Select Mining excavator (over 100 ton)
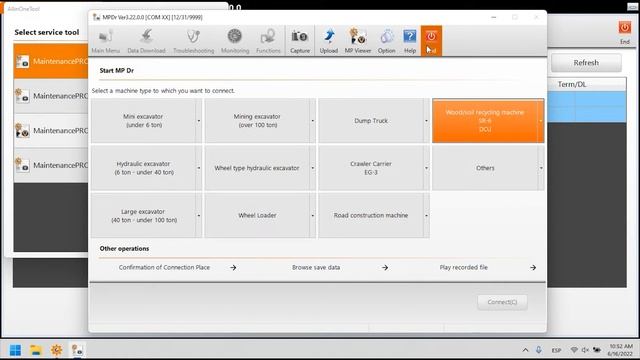 tap(257, 121)
